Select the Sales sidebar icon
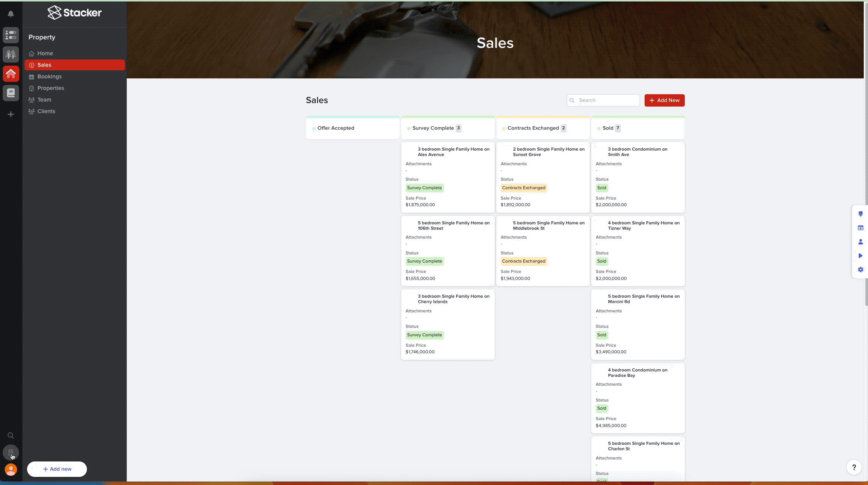 (x=31, y=65)
